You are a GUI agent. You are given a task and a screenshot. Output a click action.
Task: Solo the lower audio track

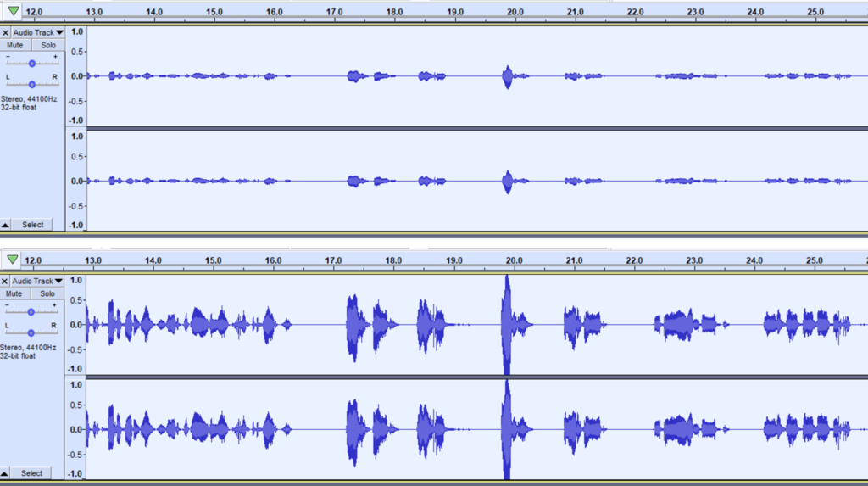47,293
